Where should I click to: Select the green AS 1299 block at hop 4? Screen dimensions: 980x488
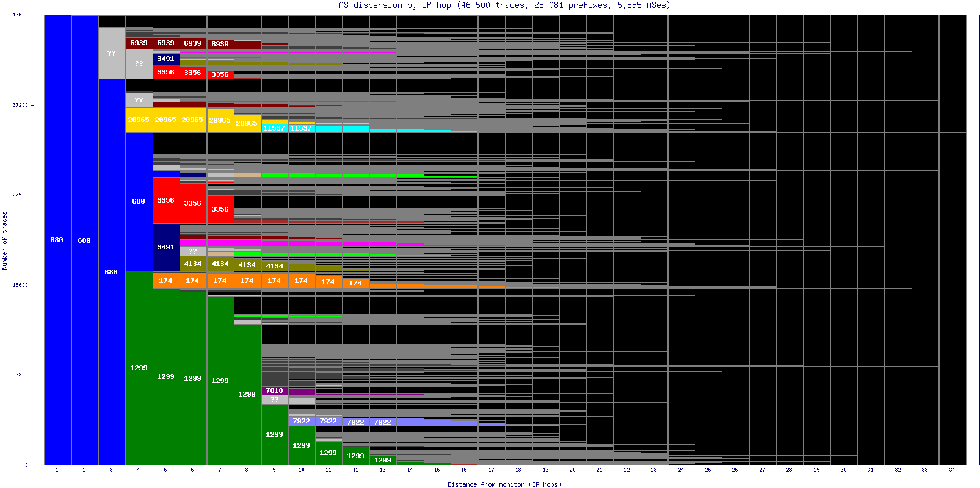[x=139, y=368]
